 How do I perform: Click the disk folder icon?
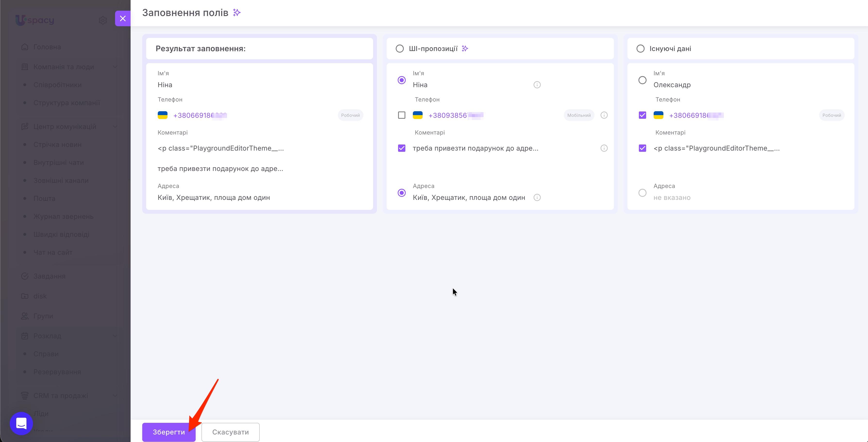[x=25, y=296]
